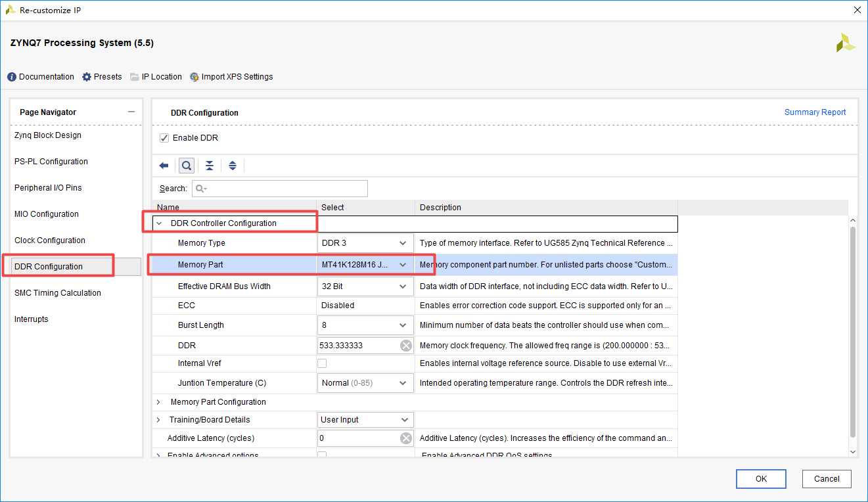This screenshot has width=868, height=502.
Task: Open the Memory Type dropdown
Action: pyautogui.click(x=365, y=243)
